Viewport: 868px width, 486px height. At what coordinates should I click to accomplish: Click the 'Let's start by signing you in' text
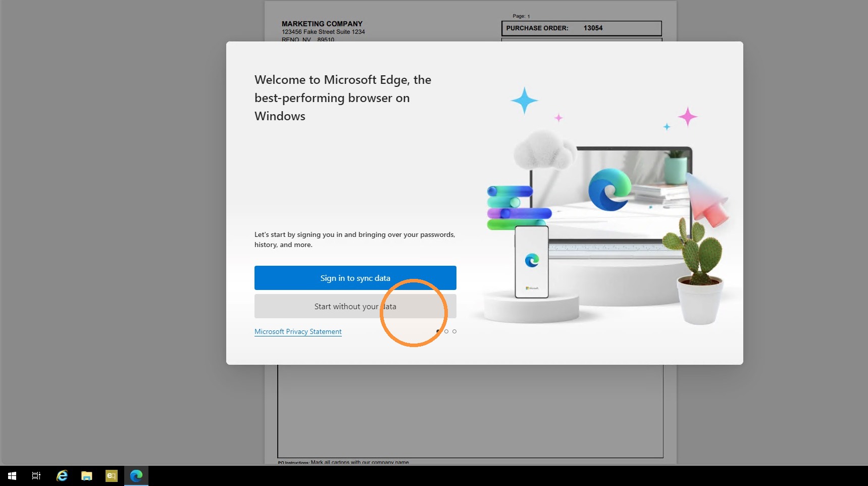point(355,239)
